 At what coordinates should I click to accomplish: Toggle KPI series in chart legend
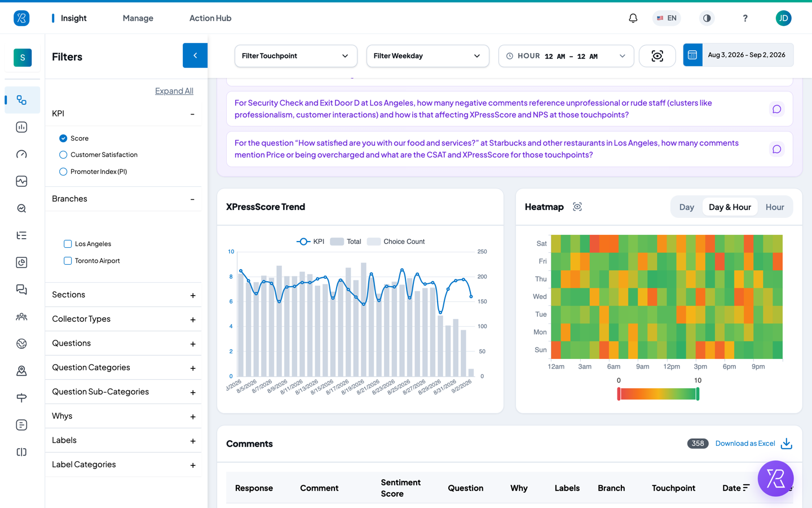click(310, 242)
